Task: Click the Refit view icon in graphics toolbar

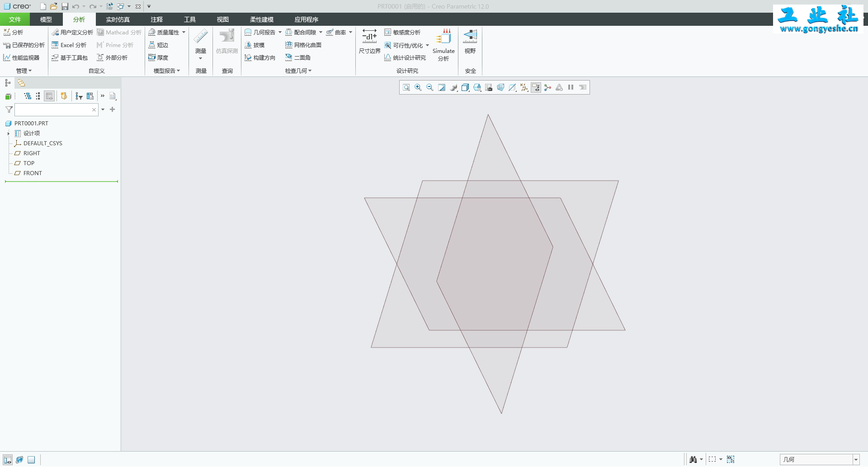Action: [x=406, y=87]
